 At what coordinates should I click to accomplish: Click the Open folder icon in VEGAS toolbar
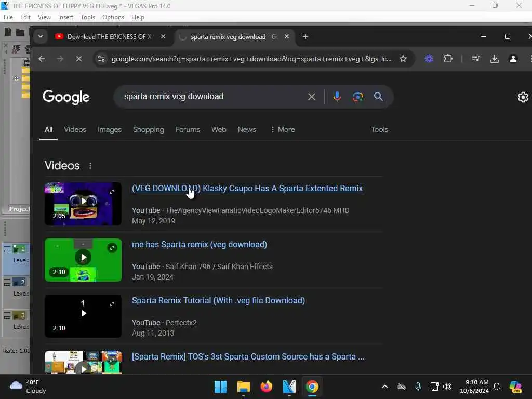(x=20, y=32)
